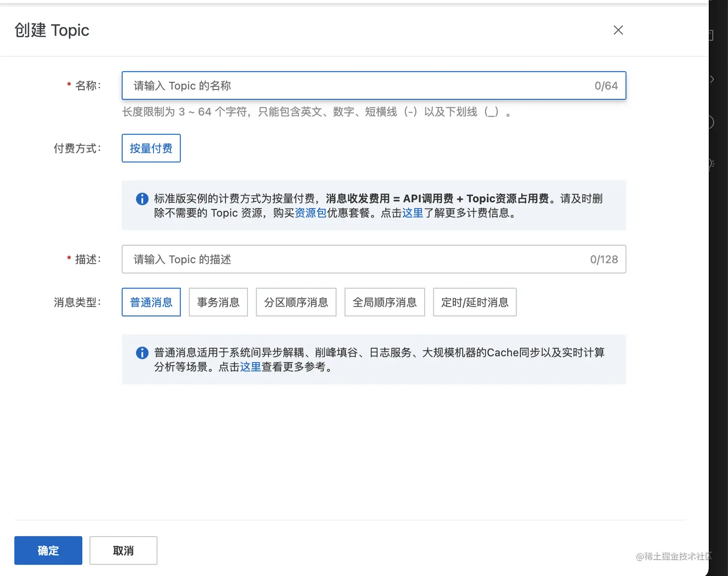Viewport: 728px width, 576px height.
Task: Click 这里 link to learn billing details
Action: [x=413, y=213]
